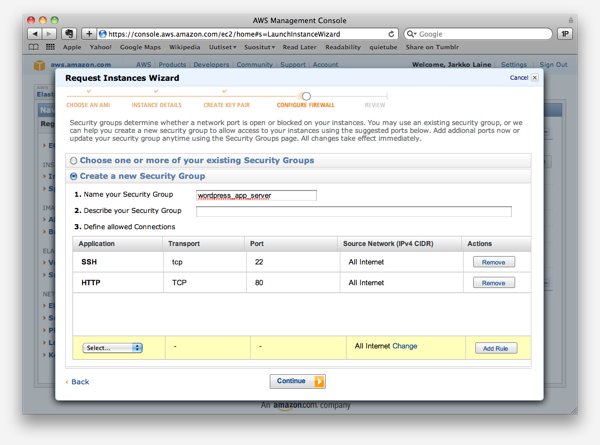Open the bookmarks book icon

(x=35, y=47)
